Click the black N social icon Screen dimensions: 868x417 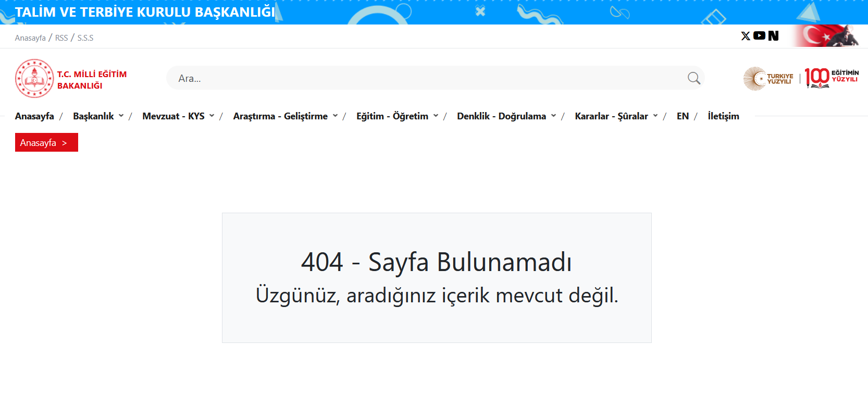tap(773, 35)
